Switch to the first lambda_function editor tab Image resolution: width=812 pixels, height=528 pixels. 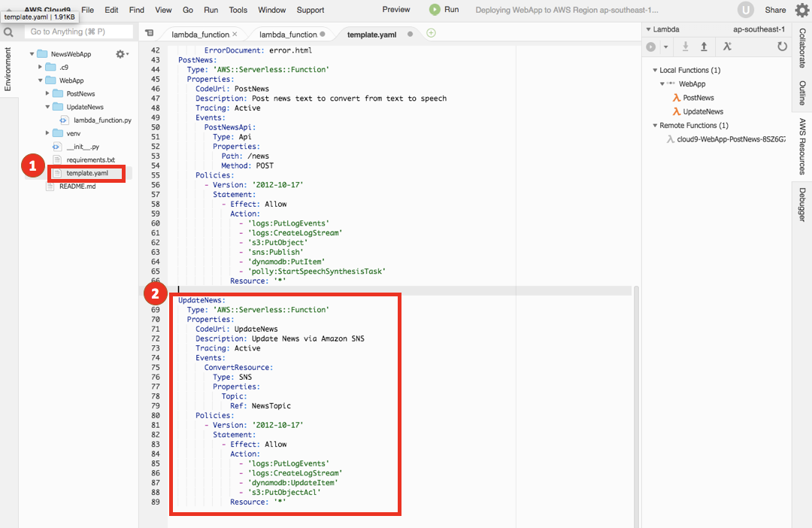click(201, 34)
